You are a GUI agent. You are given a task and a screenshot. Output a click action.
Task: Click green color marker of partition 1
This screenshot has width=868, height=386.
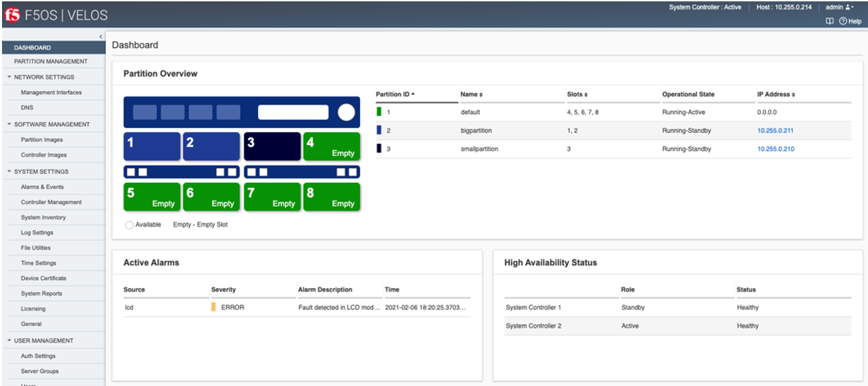[x=379, y=112]
